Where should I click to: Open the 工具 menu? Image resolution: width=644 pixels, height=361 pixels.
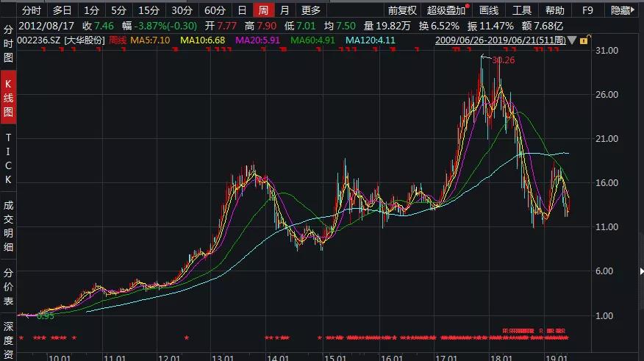521,10
